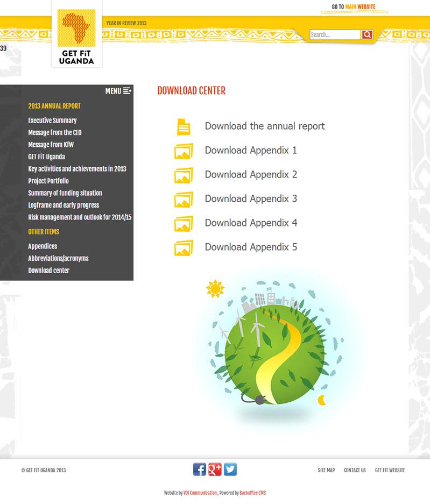Open the Backoffice CMS link

[x=253, y=493]
